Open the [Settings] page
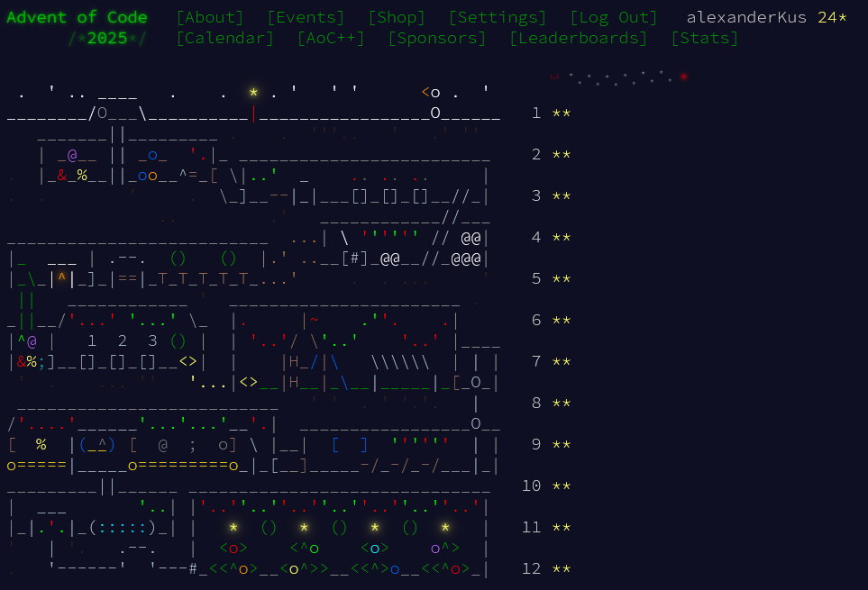The width and height of the screenshot is (868, 590). click(497, 17)
